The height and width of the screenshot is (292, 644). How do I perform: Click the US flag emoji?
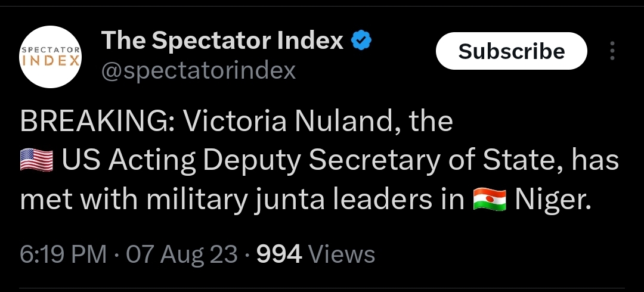36,161
